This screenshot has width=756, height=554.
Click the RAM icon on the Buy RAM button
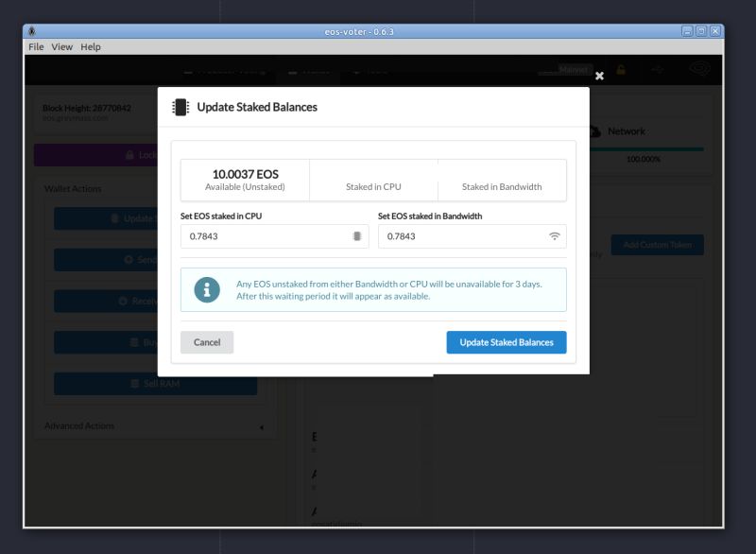132,342
